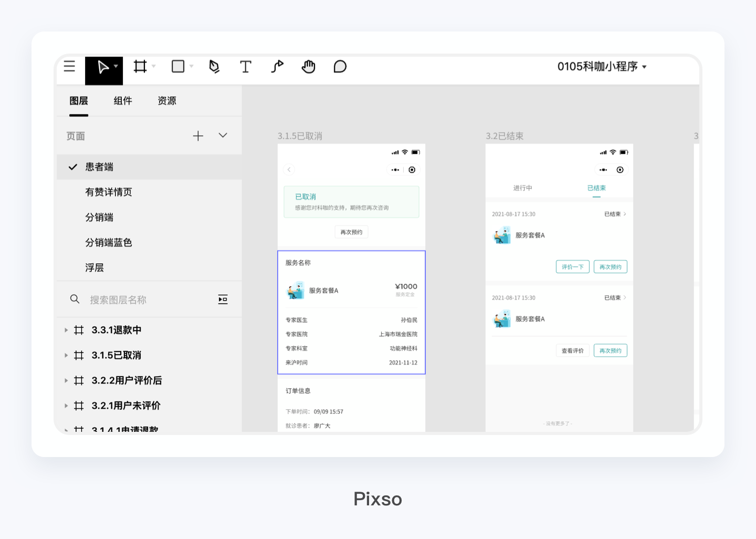Select the Pen tool
The height and width of the screenshot is (539, 756).
[x=214, y=67]
